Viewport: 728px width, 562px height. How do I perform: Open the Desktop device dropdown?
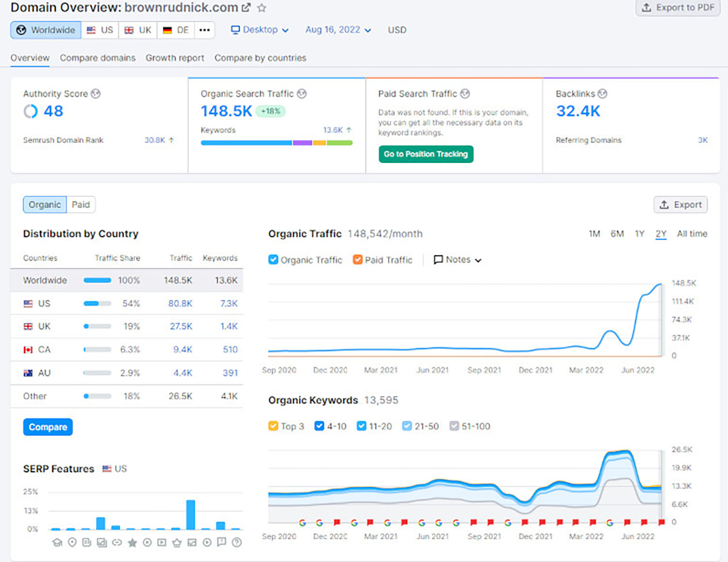[x=260, y=30]
